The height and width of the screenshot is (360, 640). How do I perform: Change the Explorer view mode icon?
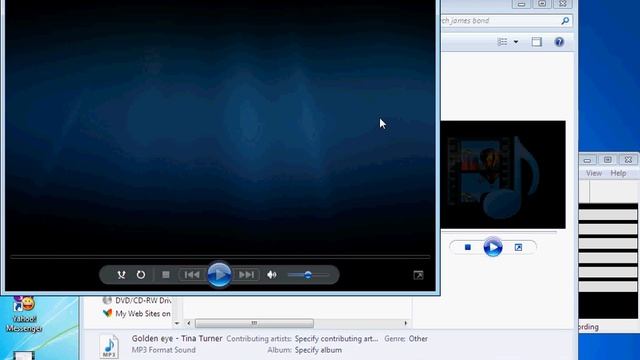pyautogui.click(x=502, y=42)
